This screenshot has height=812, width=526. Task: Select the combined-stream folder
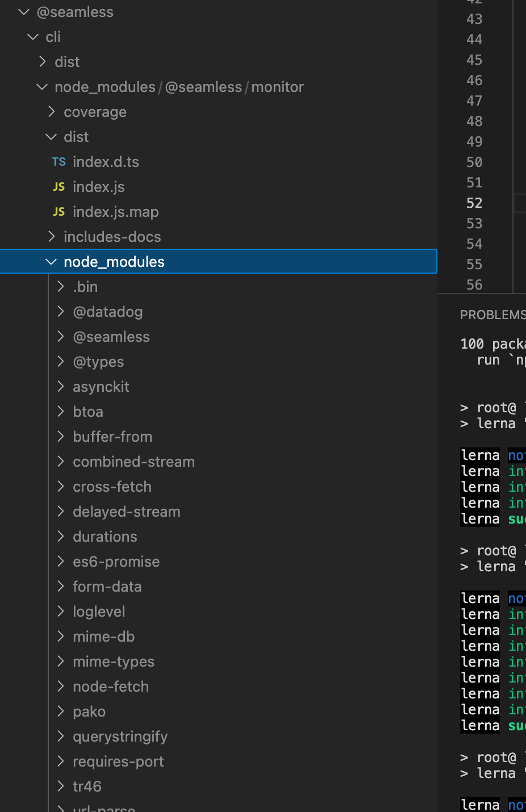point(133,462)
